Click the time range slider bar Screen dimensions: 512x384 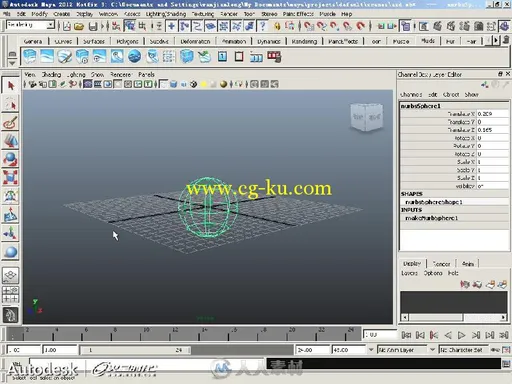[135, 350]
